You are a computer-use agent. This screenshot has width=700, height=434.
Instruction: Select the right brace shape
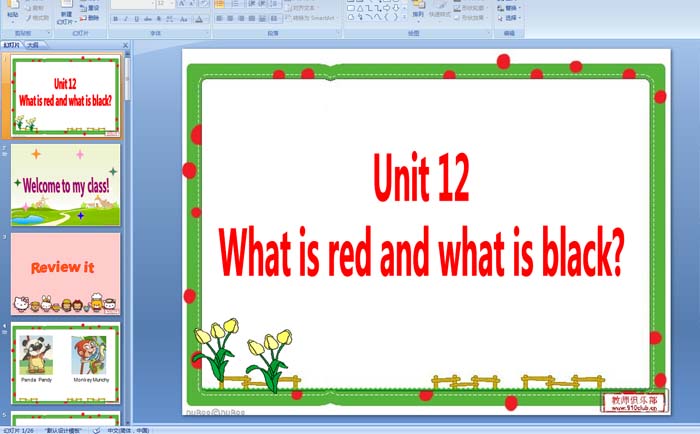pyautogui.click(x=396, y=17)
